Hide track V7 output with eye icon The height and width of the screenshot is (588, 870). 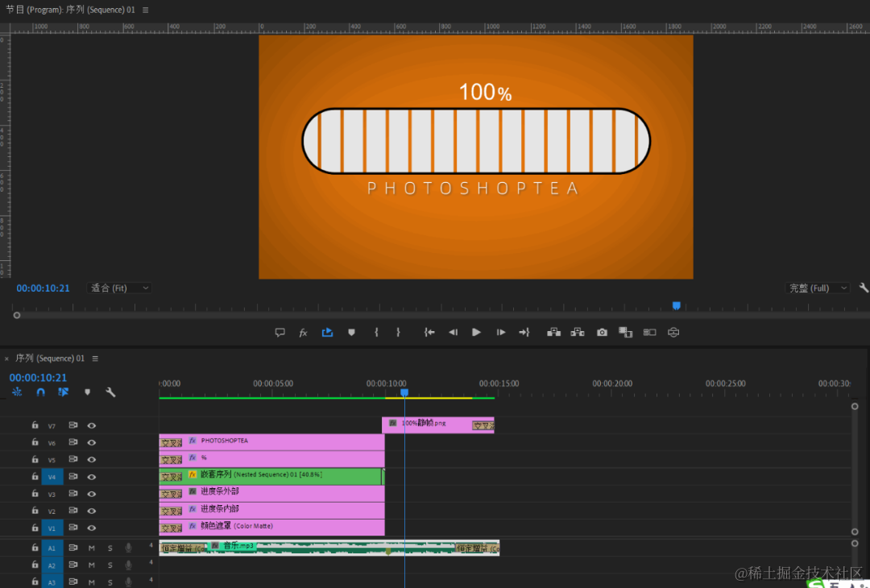click(x=92, y=425)
